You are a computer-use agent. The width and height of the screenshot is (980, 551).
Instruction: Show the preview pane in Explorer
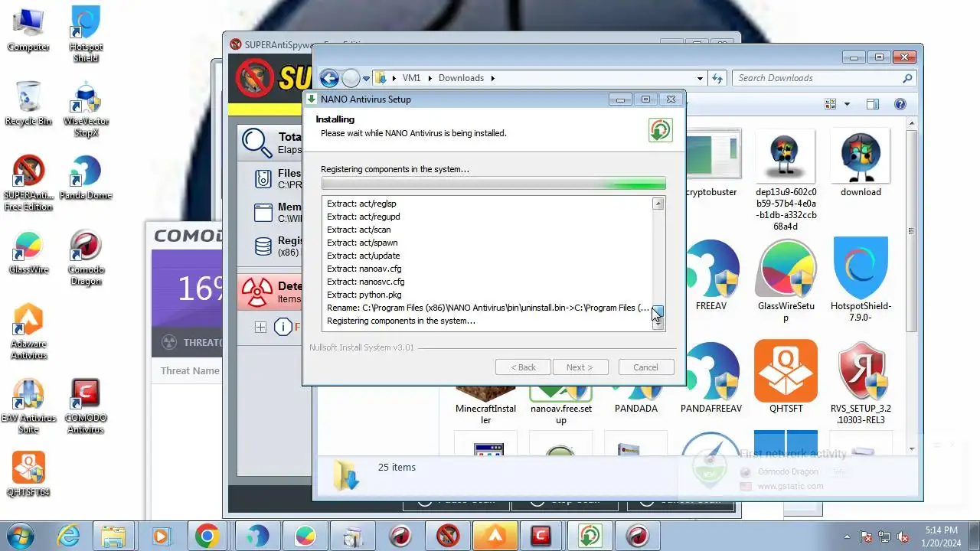[x=872, y=104]
